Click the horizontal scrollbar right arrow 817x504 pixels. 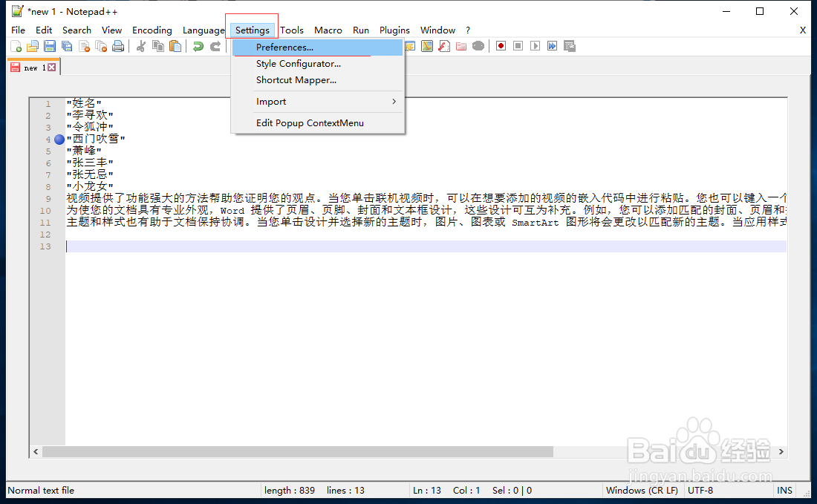coord(781,451)
